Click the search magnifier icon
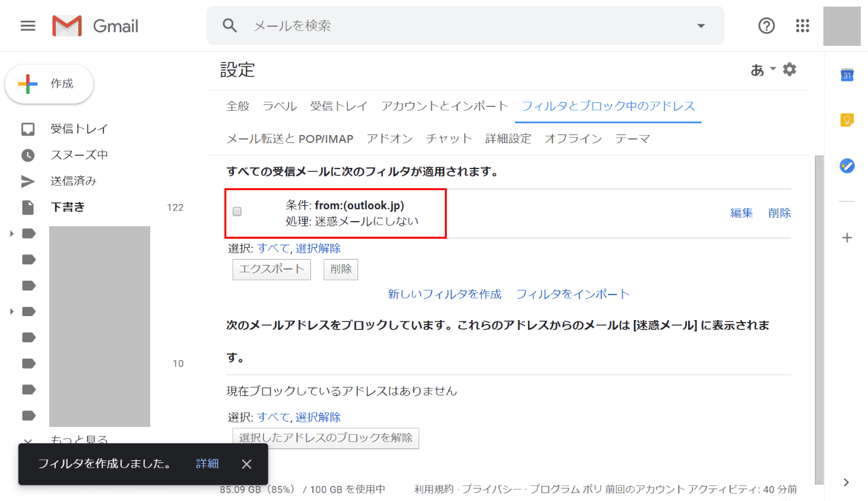 [230, 26]
